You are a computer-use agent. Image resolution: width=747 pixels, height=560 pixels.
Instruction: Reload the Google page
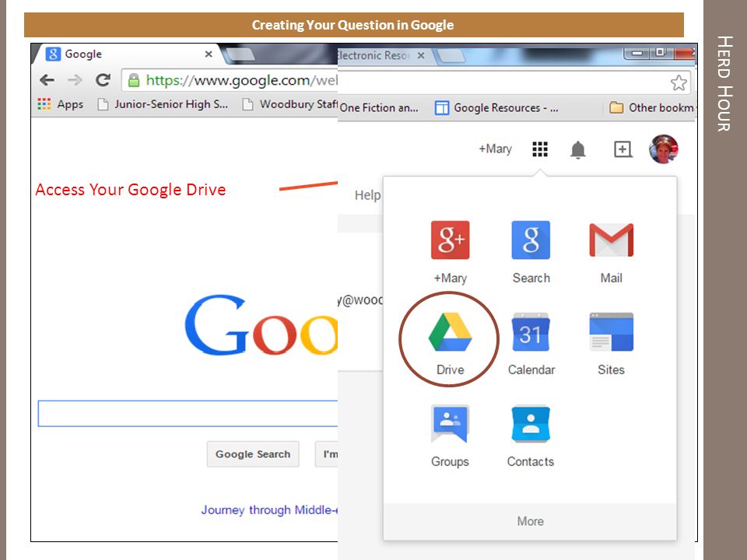pos(103,80)
